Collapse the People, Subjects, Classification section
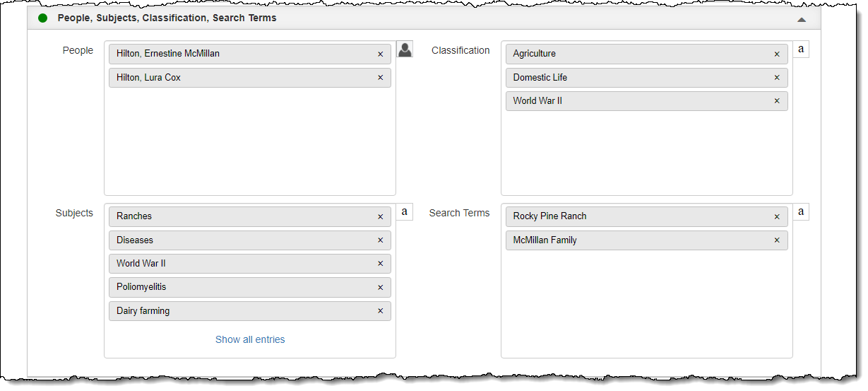The image size is (868, 391). click(801, 19)
